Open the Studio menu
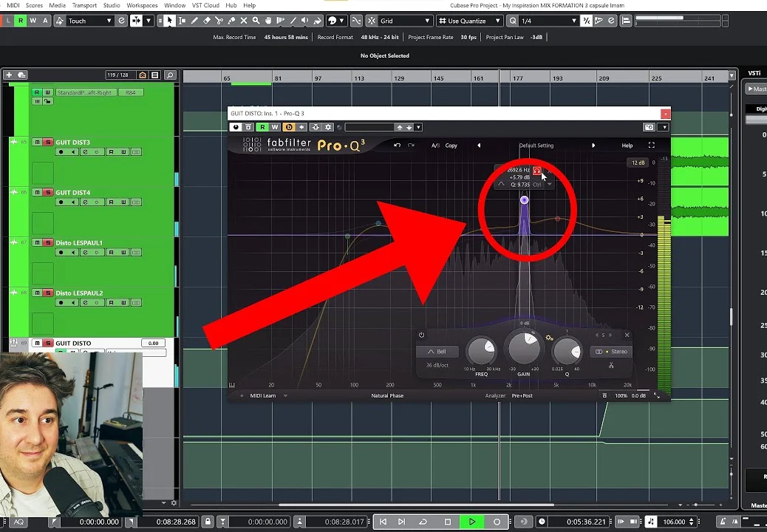The height and width of the screenshot is (532, 767). [112, 5]
